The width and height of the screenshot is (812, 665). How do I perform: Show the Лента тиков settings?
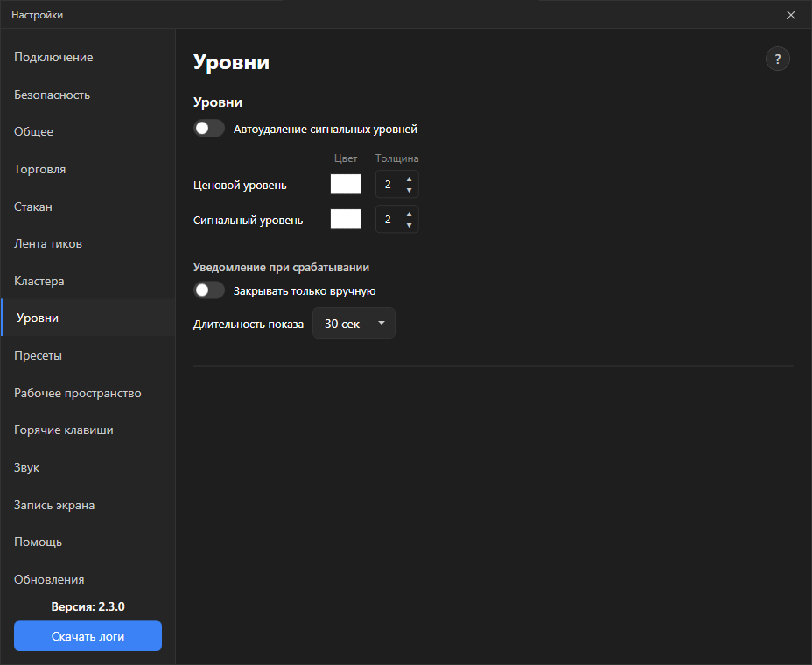click(88, 243)
